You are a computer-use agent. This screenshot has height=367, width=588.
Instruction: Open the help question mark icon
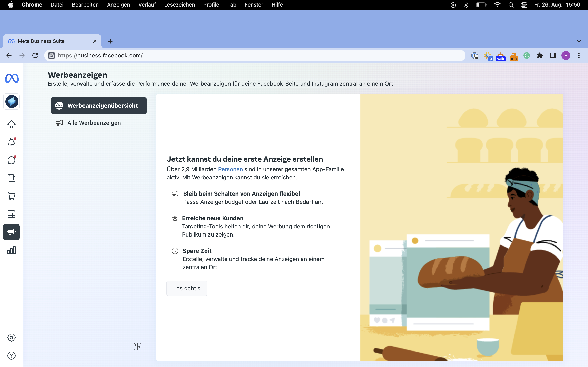coord(11,356)
